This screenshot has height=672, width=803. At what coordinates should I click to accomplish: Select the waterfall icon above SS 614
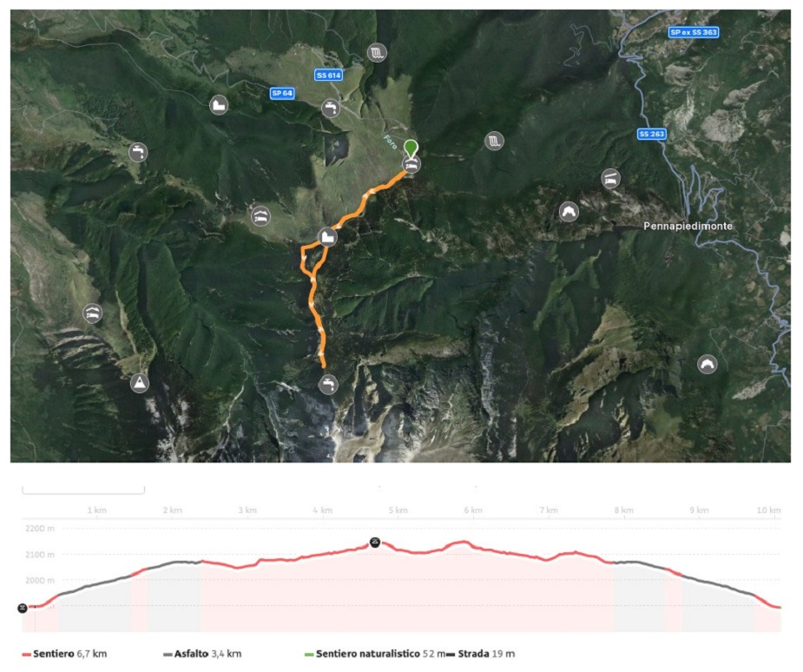(377, 53)
